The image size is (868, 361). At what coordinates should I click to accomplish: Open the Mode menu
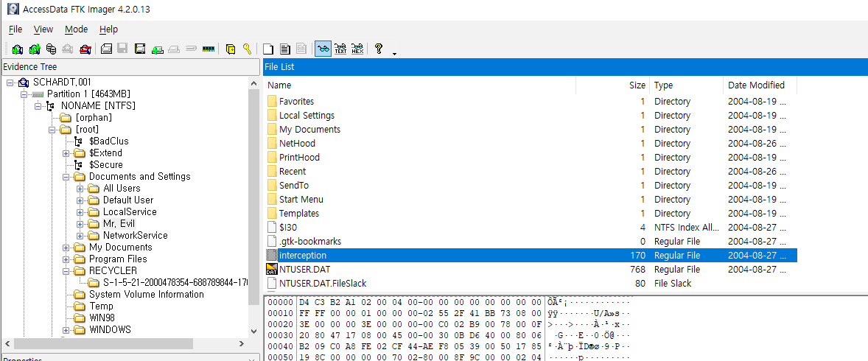(x=77, y=29)
